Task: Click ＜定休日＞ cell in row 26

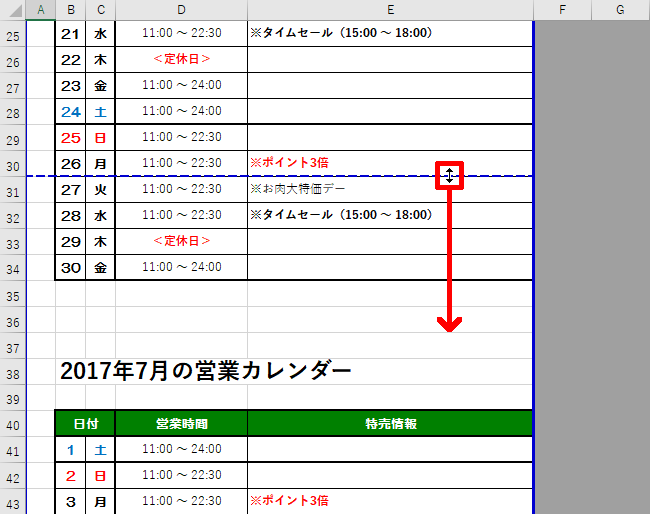Action: 181,60
